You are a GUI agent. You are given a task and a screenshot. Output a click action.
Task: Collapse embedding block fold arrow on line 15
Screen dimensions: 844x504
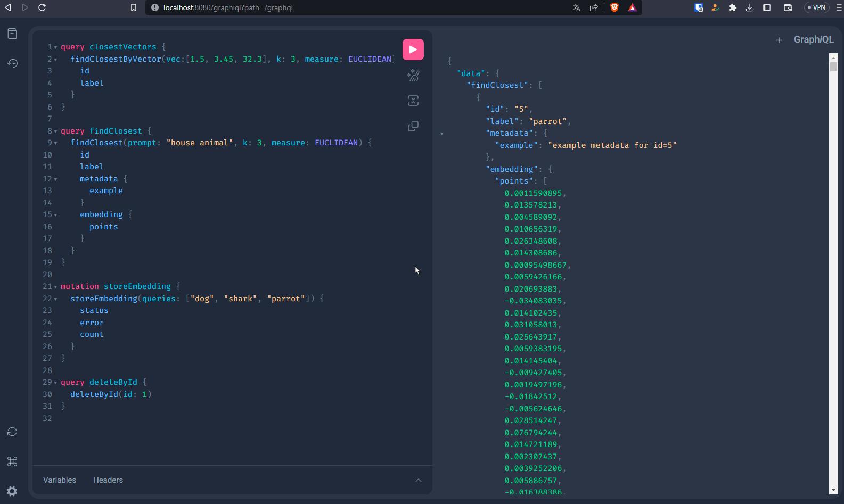coord(55,215)
